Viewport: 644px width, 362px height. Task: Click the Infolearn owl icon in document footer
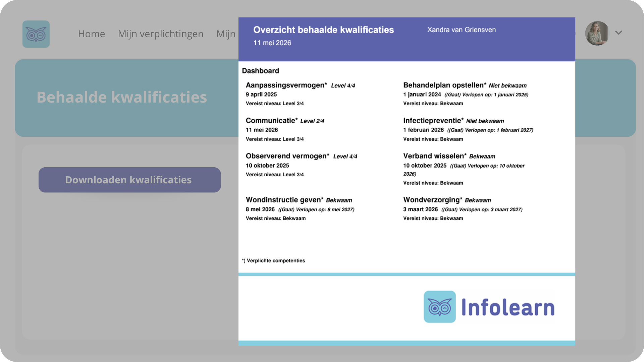[x=440, y=307]
